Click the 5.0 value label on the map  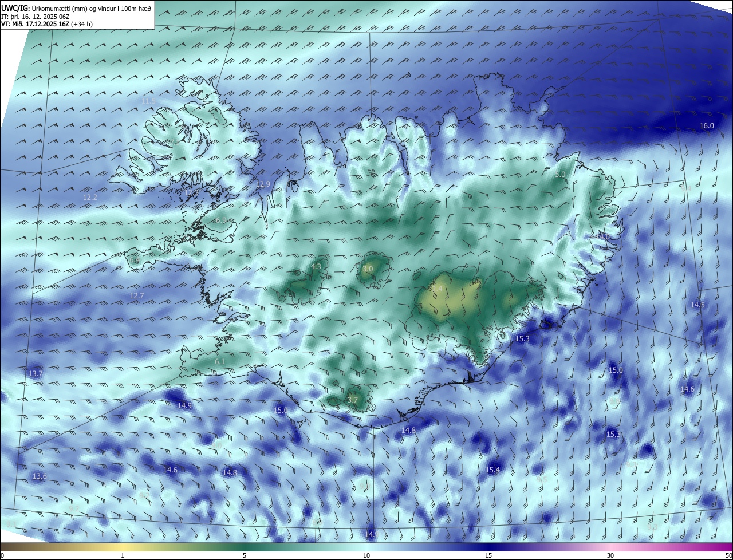coord(561,174)
